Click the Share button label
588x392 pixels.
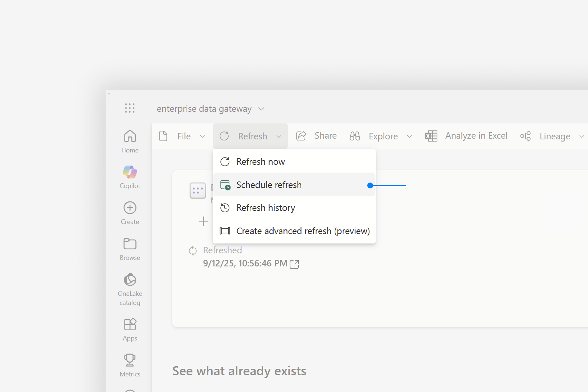pos(326,136)
